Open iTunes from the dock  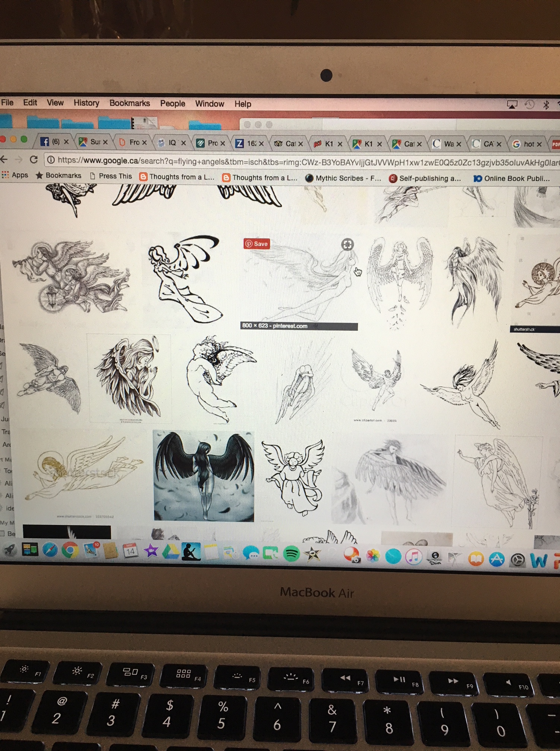tap(414, 557)
